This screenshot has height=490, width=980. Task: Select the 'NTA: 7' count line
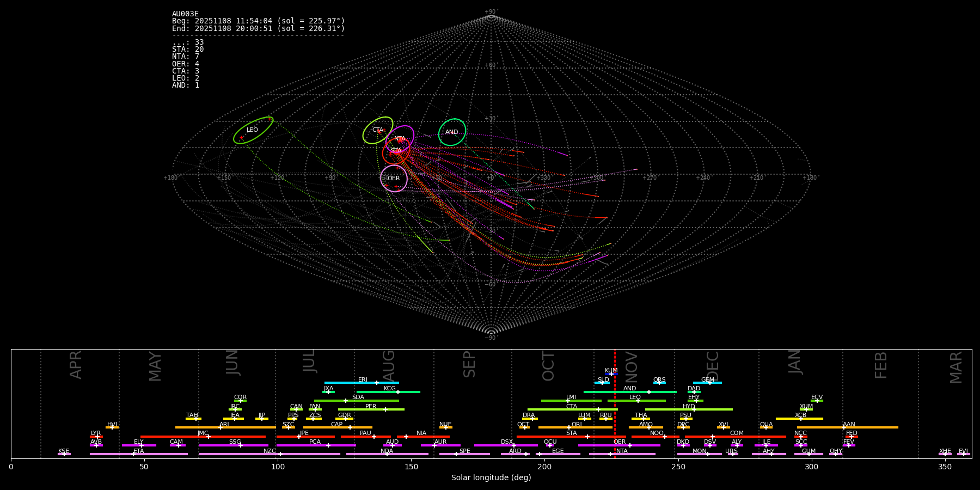coord(186,57)
